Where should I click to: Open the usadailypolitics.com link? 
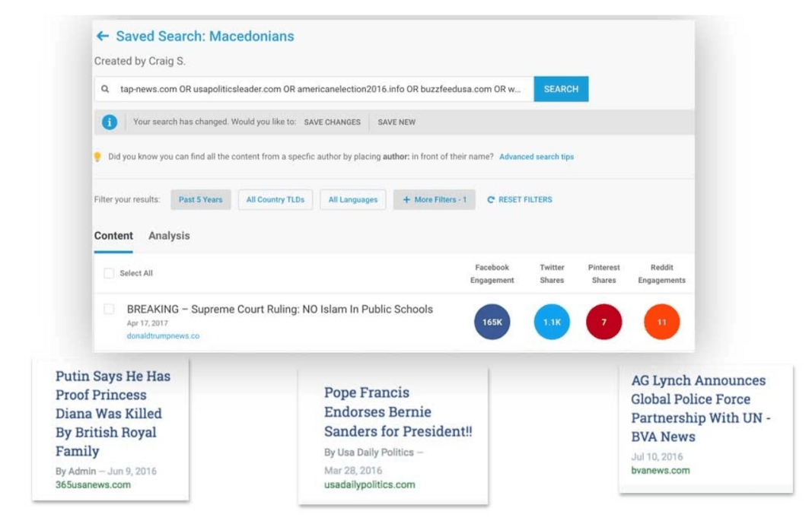coord(370,485)
